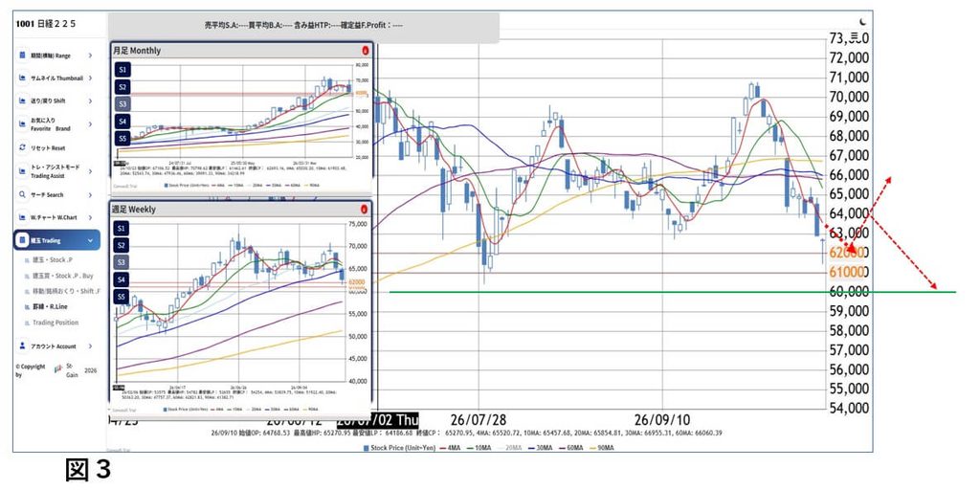Viewport: 980px width, 490px height.
Task: Expand the Favorite Brand chevron
Action: pos(90,123)
